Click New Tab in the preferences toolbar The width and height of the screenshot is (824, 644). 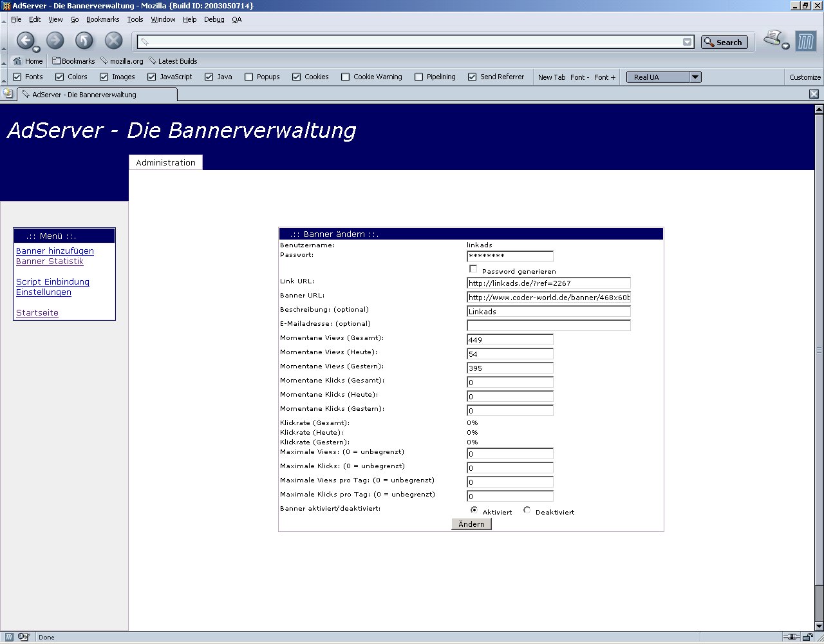(x=552, y=77)
